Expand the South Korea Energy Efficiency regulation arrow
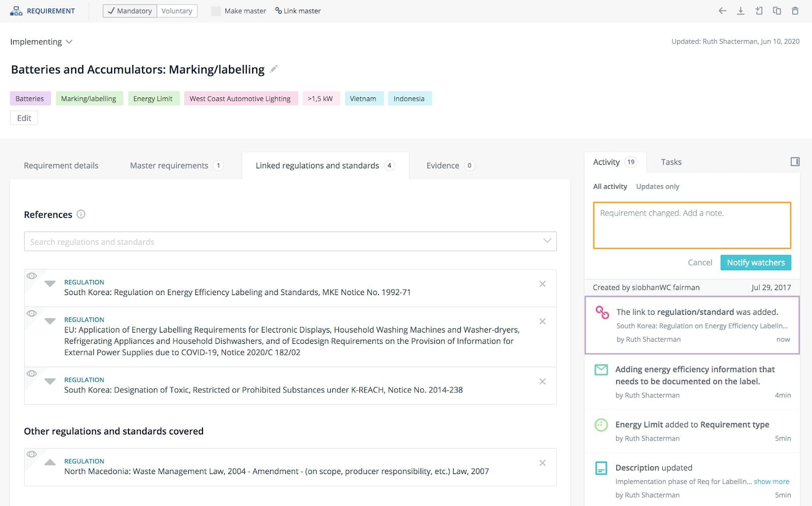 pos(50,283)
